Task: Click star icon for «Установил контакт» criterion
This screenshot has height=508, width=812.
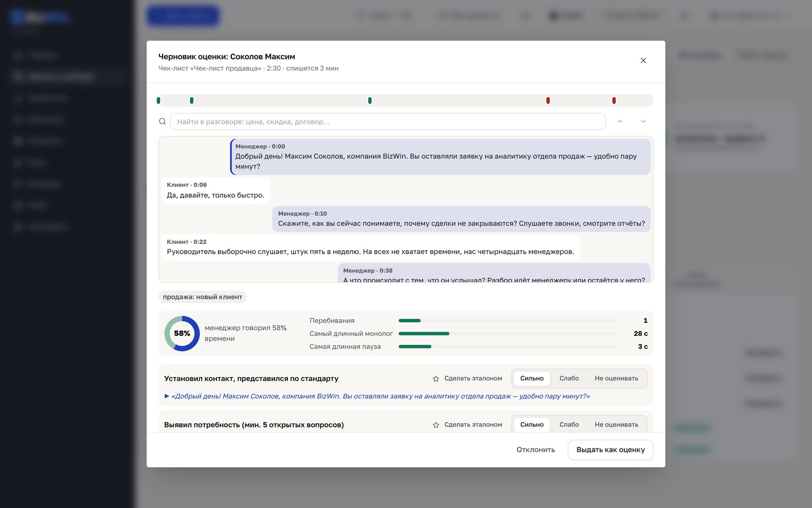Action: coord(436,379)
